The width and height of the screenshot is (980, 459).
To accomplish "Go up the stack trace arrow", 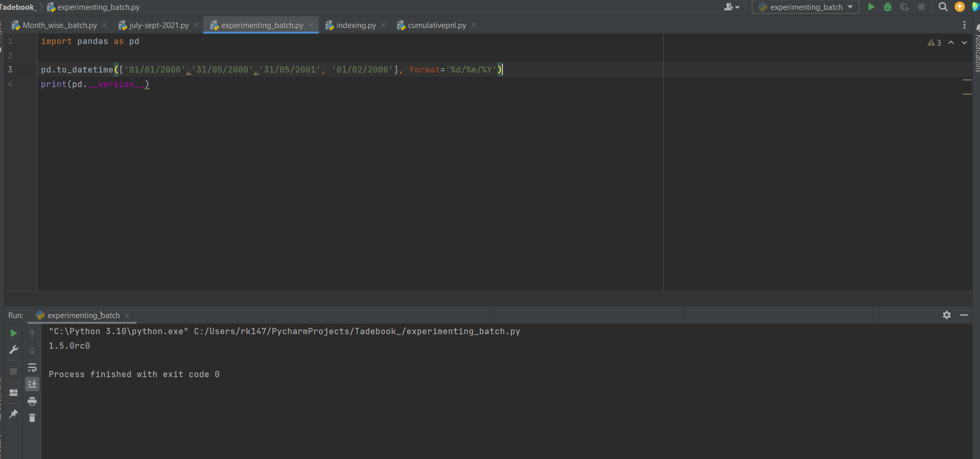I will coord(32,333).
